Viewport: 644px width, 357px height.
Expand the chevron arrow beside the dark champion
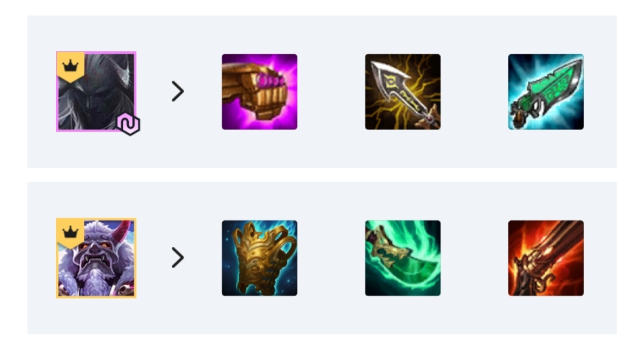[178, 91]
